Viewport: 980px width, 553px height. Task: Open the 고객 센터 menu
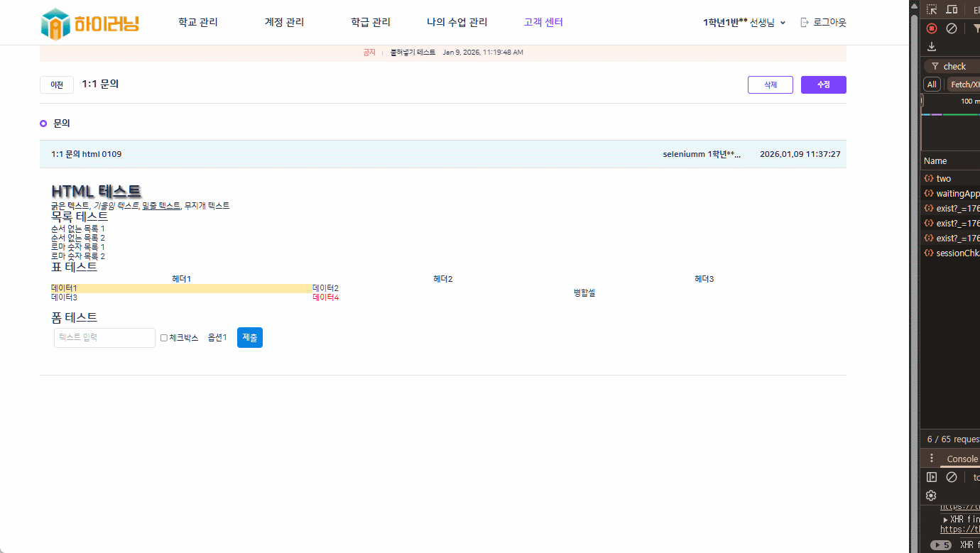point(543,23)
